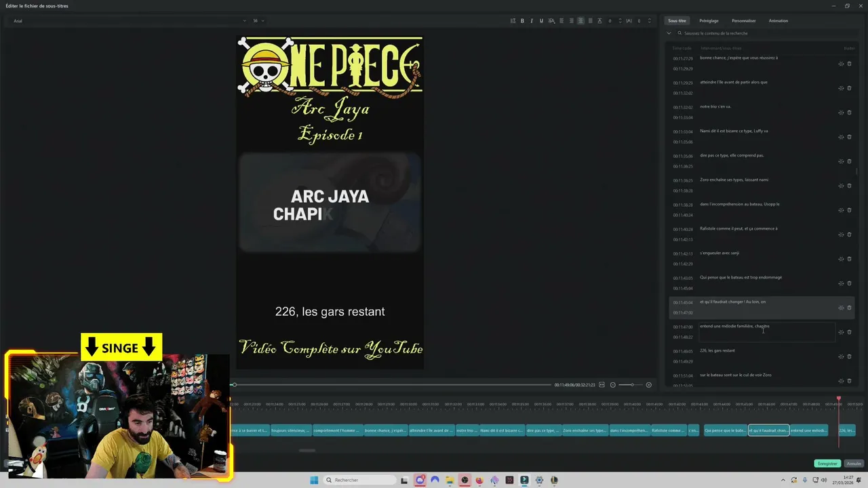868x488 pixels.
Task: Delete the '226, les gars restant' subtitle row
Action: point(849,357)
